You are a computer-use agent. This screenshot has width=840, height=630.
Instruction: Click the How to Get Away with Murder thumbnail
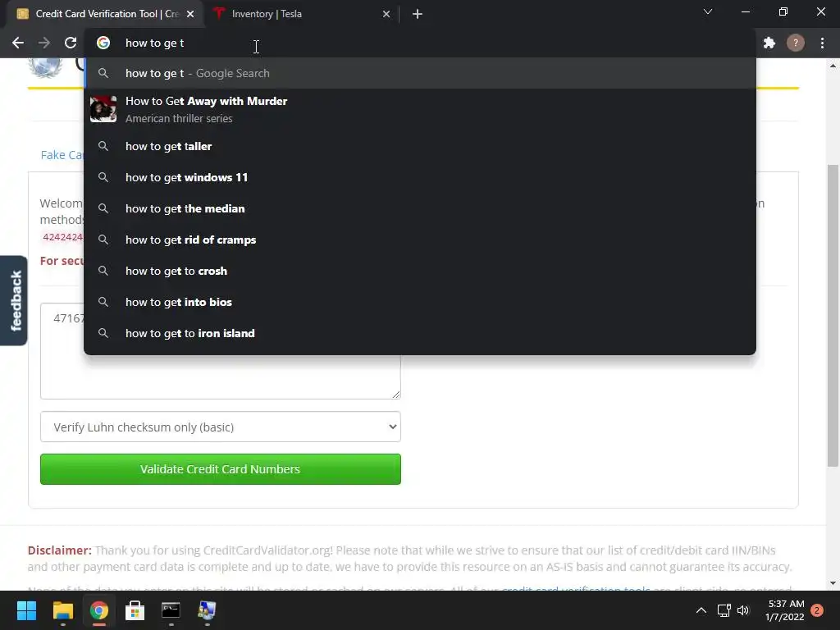103,109
